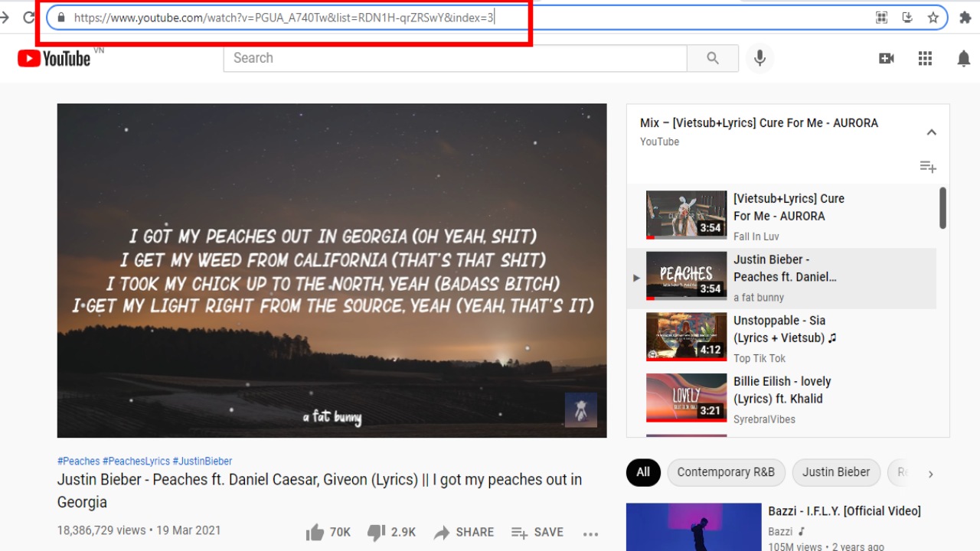Show more topic chips with right chevron
This screenshot has width=980, height=551.
[930, 474]
